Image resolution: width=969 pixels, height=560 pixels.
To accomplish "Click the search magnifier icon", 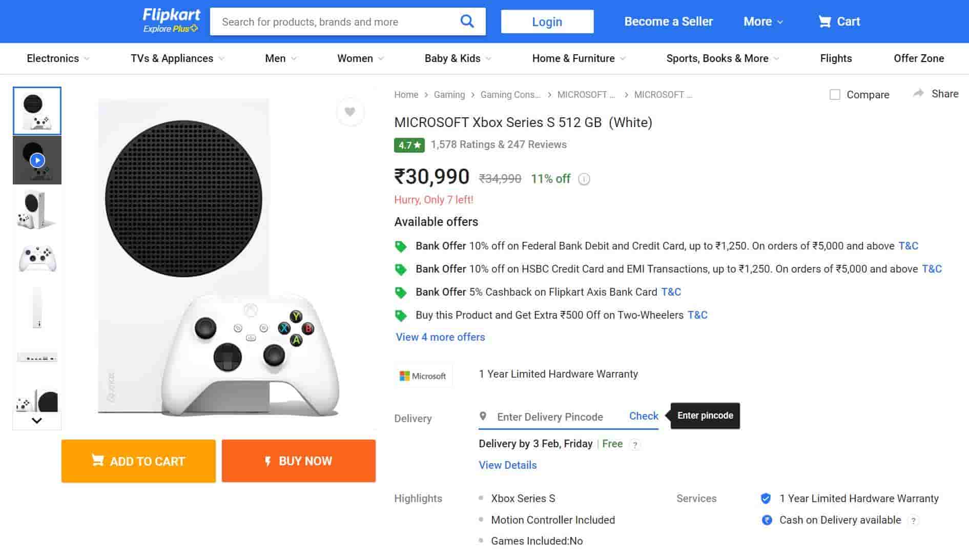I will tap(467, 22).
